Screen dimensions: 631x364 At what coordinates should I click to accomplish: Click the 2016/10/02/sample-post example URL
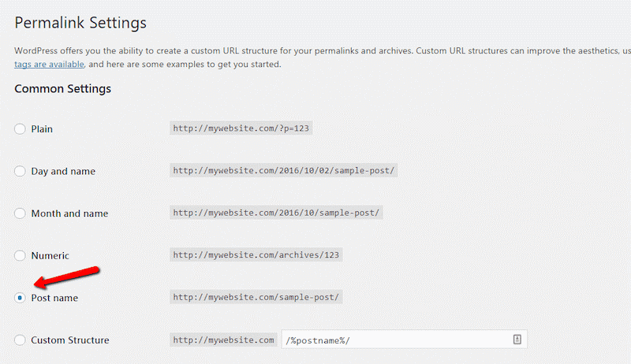(x=284, y=170)
